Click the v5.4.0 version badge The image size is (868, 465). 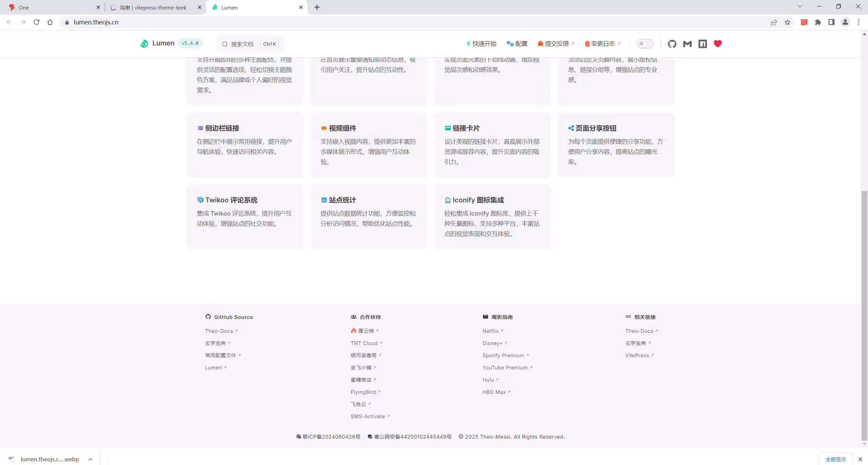click(x=190, y=43)
